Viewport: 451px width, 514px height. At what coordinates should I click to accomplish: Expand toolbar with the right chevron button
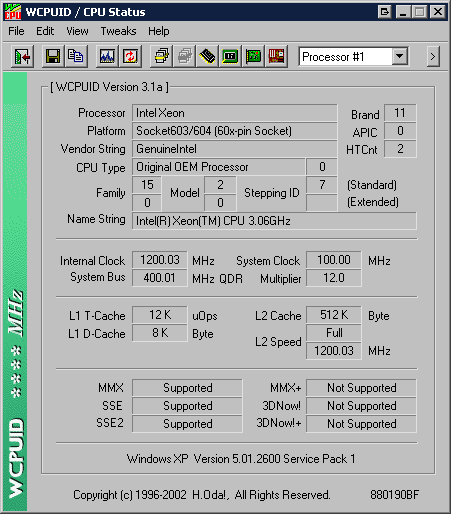click(433, 57)
